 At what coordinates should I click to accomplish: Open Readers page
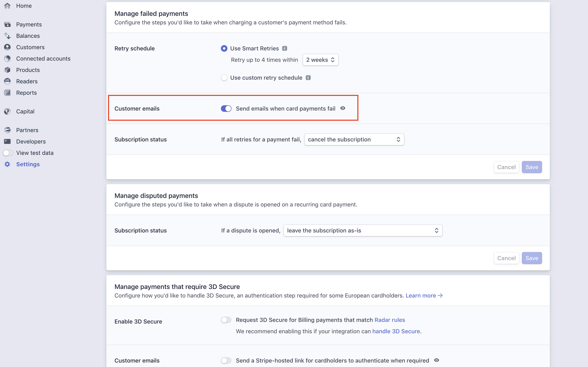pyautogui.click(x=27, y=81)
